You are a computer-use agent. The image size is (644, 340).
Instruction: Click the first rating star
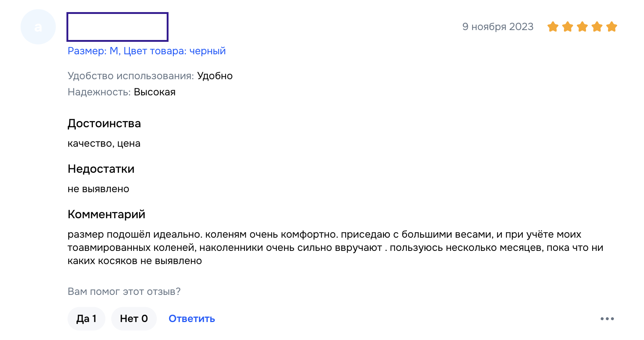tap(553, 27)
